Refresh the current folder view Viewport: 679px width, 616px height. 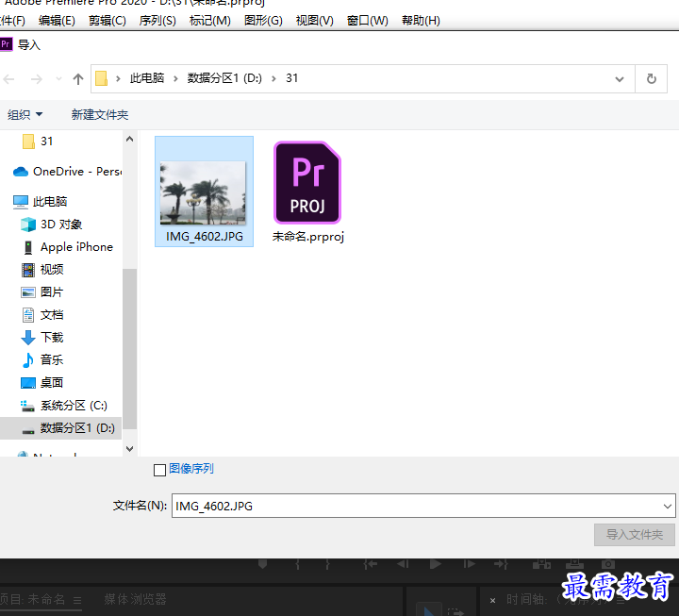click(651, 79)
